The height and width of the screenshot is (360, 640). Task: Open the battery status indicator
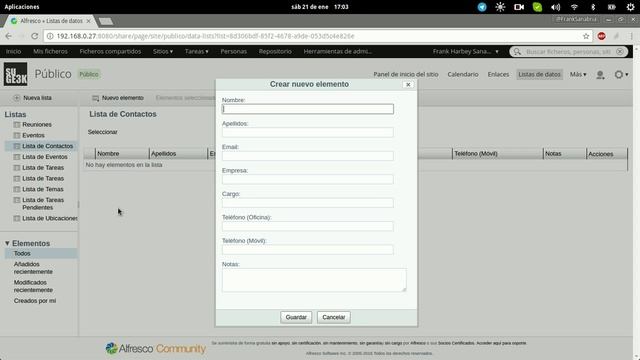pyautogui.click(x=611, y=7)
